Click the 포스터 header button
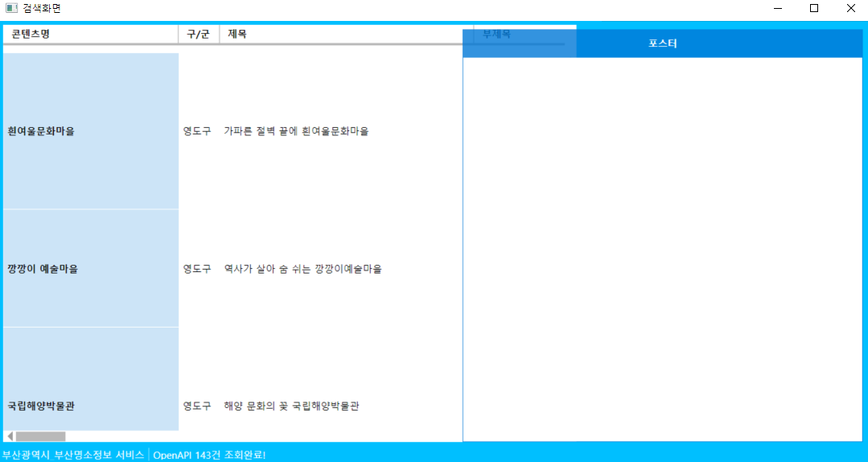The height and width of the screenshot is (462, 868). pyautogui.click(x=663, y=43)
